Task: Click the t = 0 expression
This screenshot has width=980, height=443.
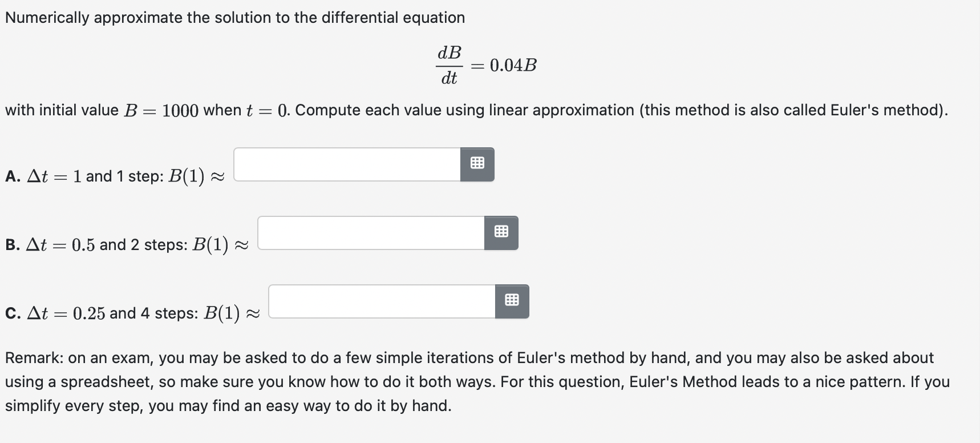Action: (x=268, y=110)
